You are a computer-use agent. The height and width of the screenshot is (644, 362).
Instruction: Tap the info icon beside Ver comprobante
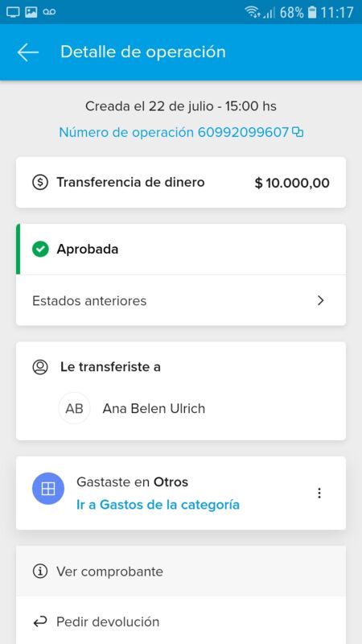coord(39,572)
